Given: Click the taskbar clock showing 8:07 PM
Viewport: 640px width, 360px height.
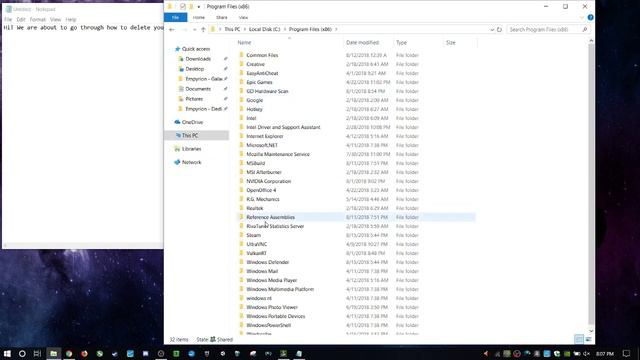Looking at the screenshot, I should pos(604,353).
